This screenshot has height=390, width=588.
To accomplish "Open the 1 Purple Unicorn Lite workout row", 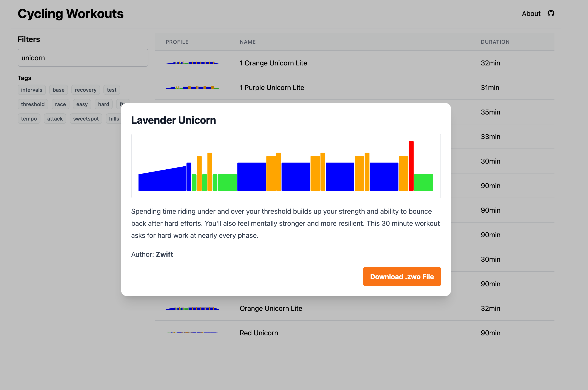I will (272, 88).
